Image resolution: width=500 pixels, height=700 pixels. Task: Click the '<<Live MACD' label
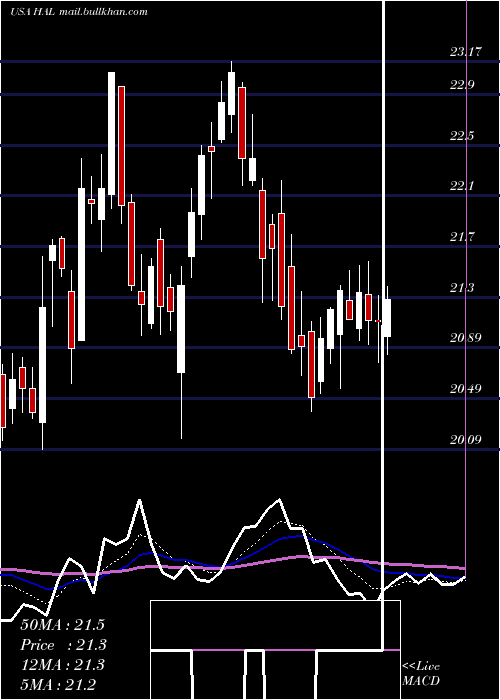click(x=421, y=673)
